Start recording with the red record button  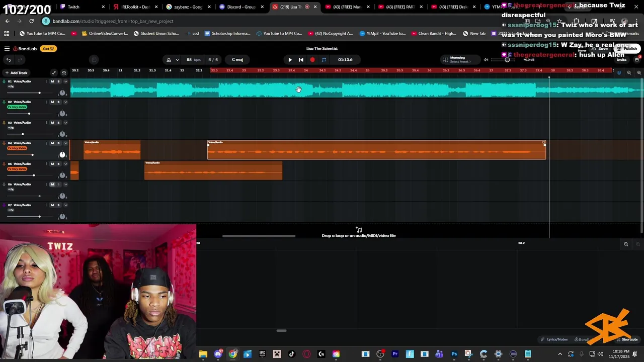coord(312,60)
